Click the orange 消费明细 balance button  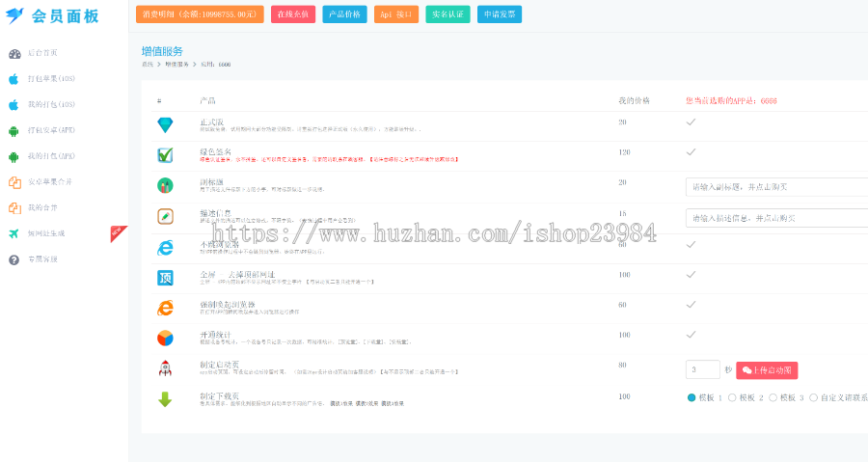(x=200, y=14)
